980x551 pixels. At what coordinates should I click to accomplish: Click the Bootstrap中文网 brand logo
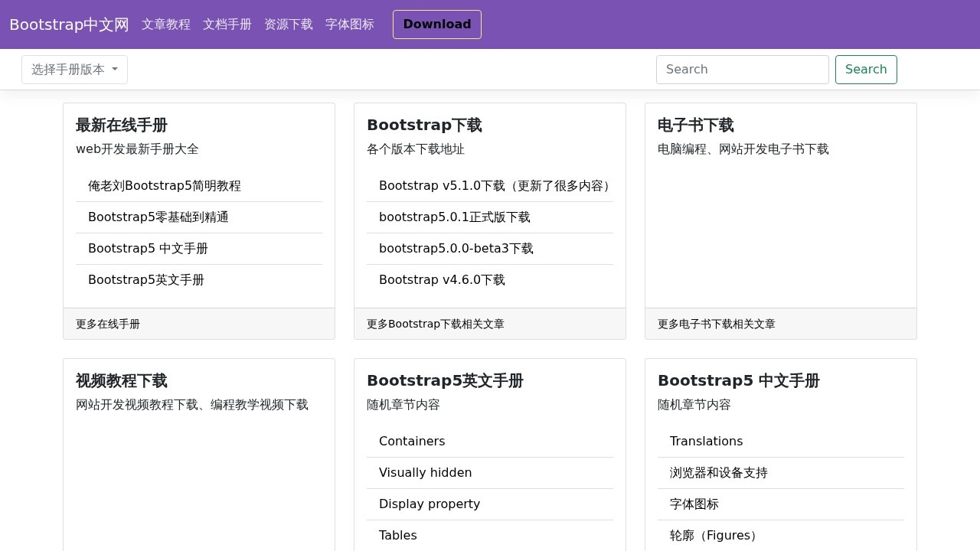pyautogui.click(x=68, y=24)
